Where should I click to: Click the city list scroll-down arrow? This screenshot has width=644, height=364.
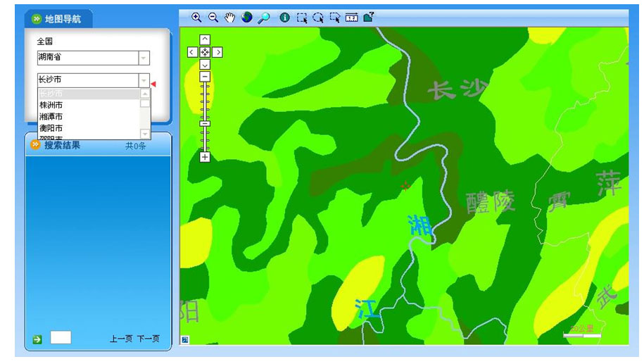(145, 134)
